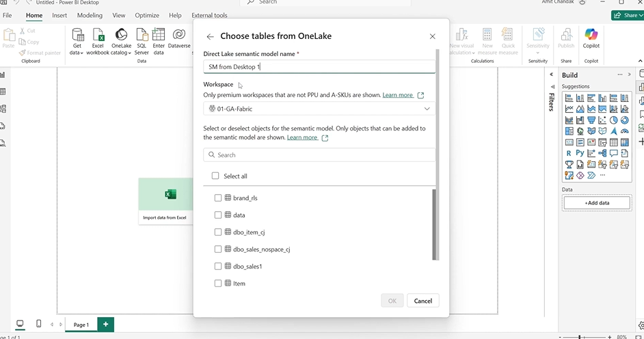Select the Python visual

tap(580, 154)
